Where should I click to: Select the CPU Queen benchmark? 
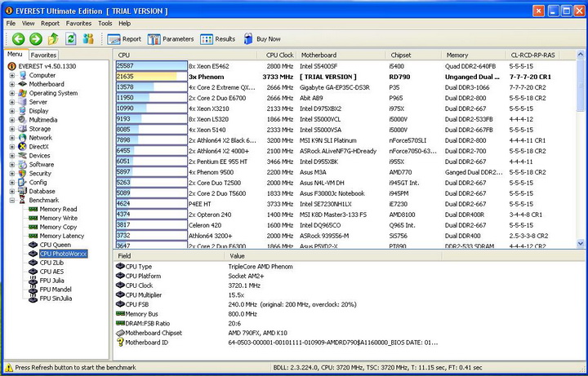point(56,245)
